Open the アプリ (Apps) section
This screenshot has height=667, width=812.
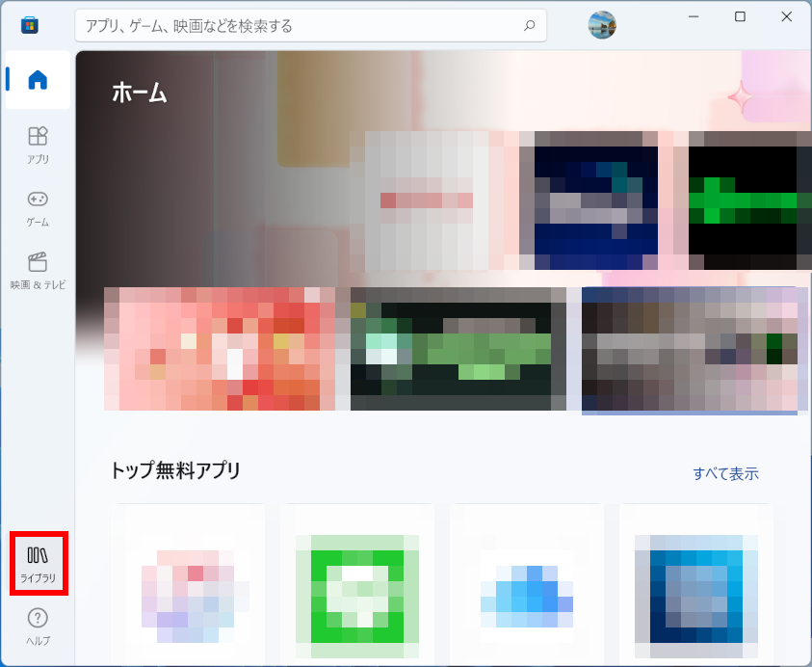point(38,146)
